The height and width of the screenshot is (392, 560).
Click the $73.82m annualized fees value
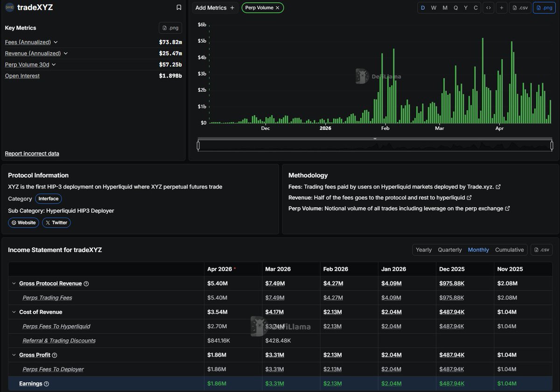tap(170, 42)
